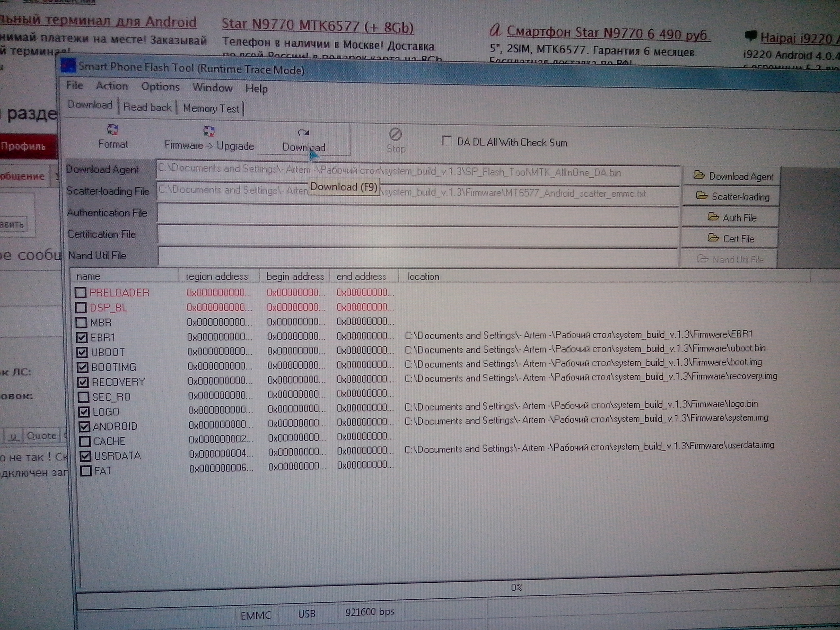Click the greyed Nand Util File button
The width and height of the screenshot is (840, 630).
(x=729, y=259)
